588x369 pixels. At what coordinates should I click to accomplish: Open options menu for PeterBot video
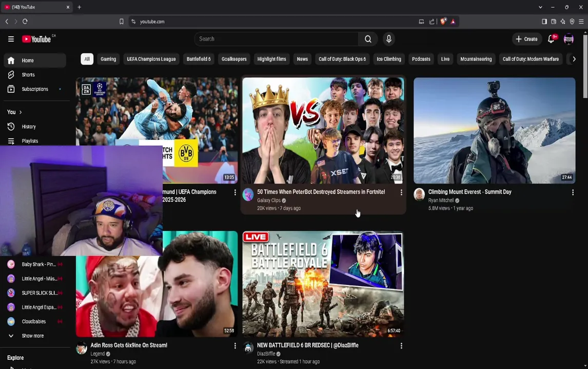pyautogui.click(x=401, y=192)
